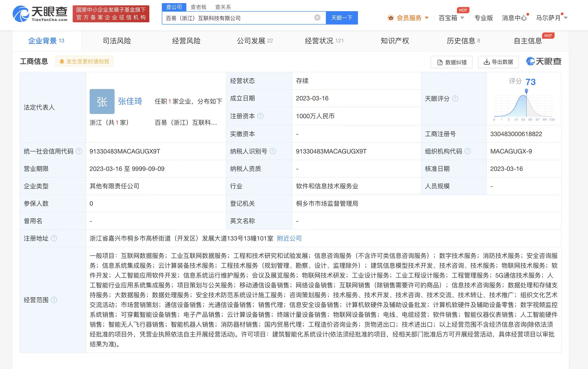Click the 导出数据 export icon
This screenshot has width=588, height=369.
tap(487, 62)
